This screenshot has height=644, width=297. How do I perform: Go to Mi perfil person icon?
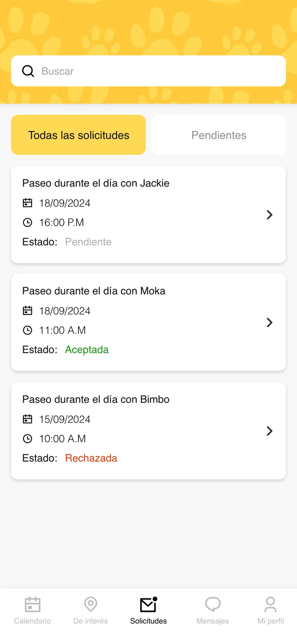coord(271,604)
